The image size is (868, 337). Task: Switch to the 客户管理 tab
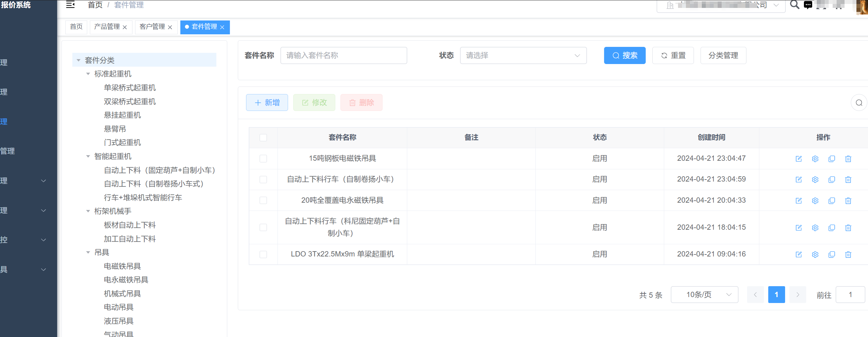point(152,27)
